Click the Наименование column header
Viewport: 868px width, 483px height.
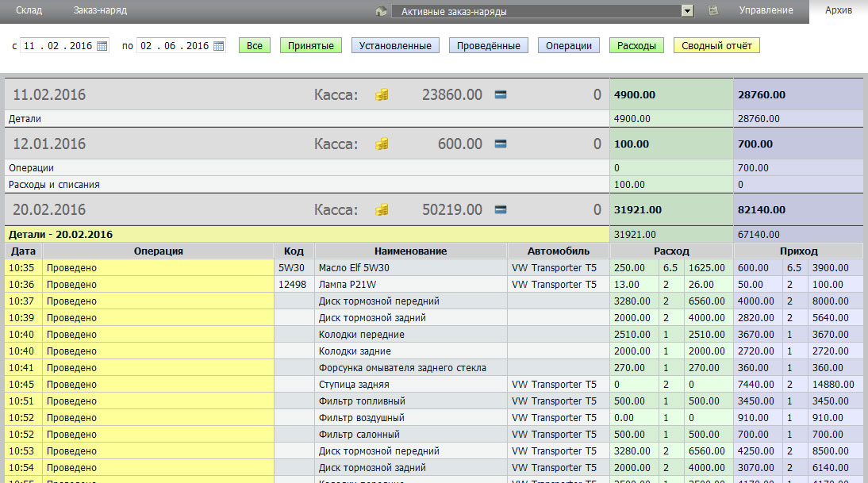coord(410,251)
